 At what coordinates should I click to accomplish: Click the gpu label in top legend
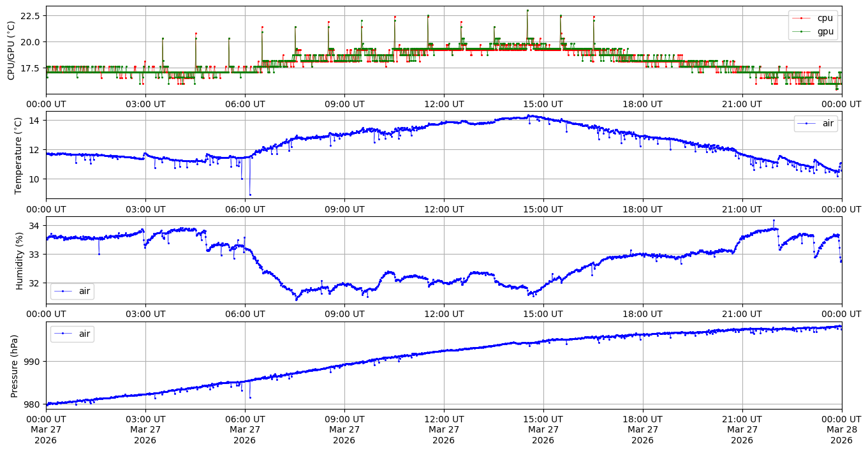click(825, 31)
